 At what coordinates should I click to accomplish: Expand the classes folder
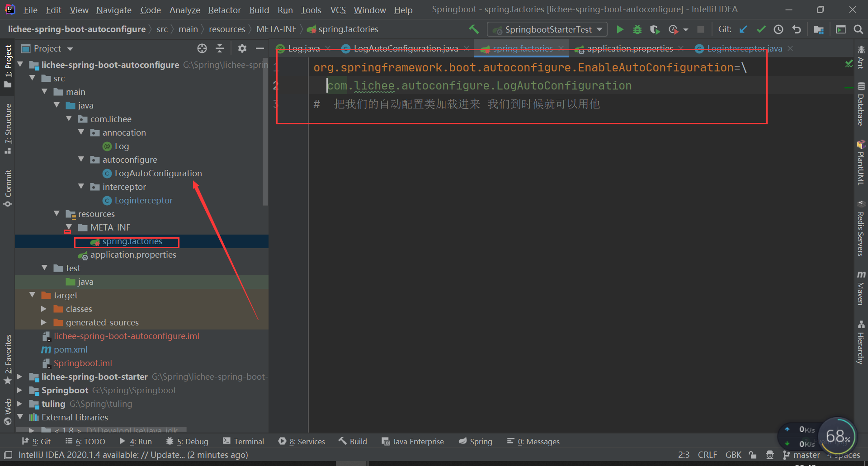44,309
